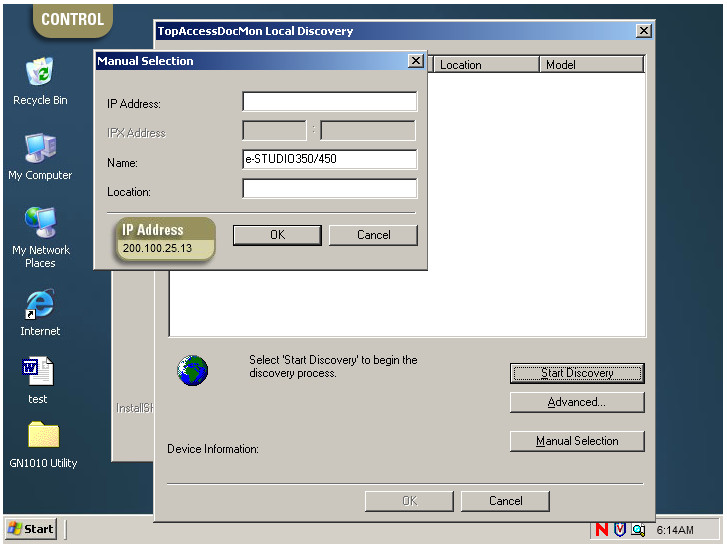Click the 6:14AM taskbar clock

coord(675,530)
